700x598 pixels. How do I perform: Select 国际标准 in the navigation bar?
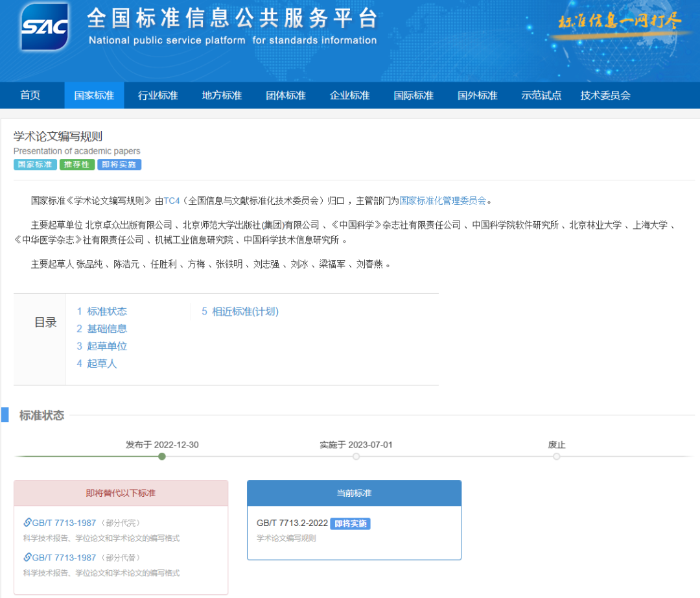[x=414, y=95]
